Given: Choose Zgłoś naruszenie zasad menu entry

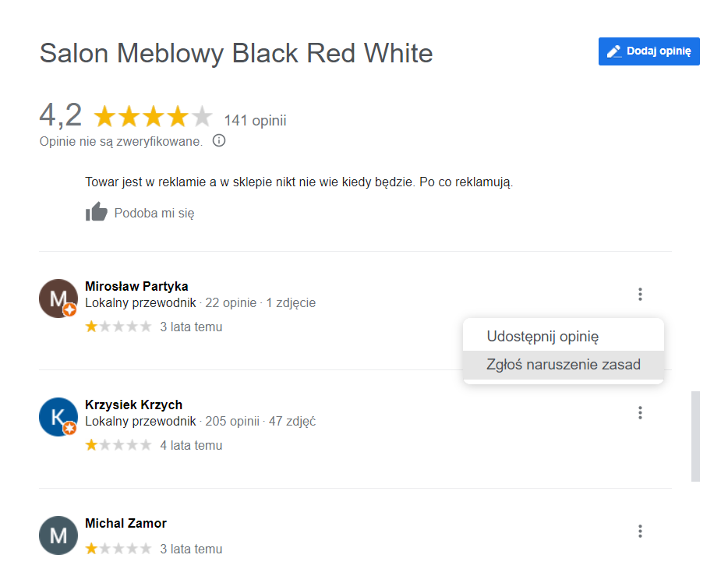Looking at the screenshot, I should [x=564, y=365].
